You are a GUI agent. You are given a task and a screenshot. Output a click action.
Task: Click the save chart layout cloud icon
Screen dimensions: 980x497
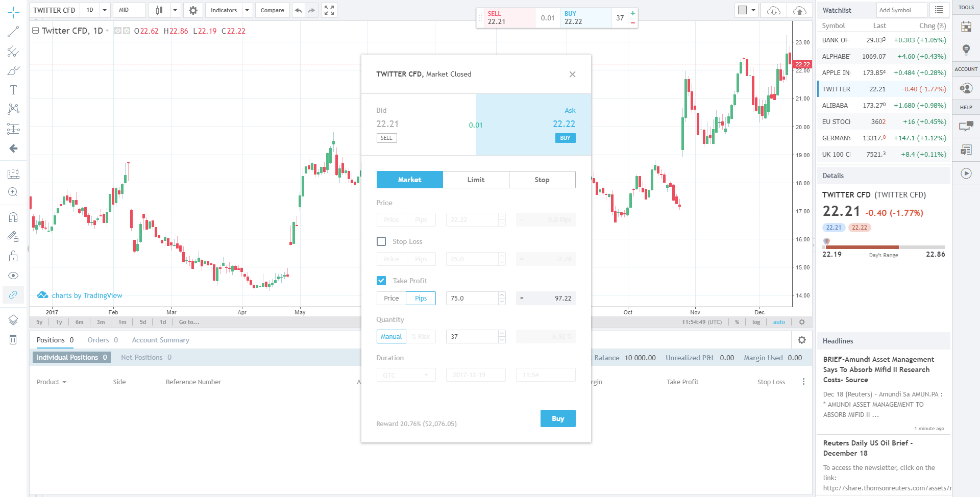800,10
